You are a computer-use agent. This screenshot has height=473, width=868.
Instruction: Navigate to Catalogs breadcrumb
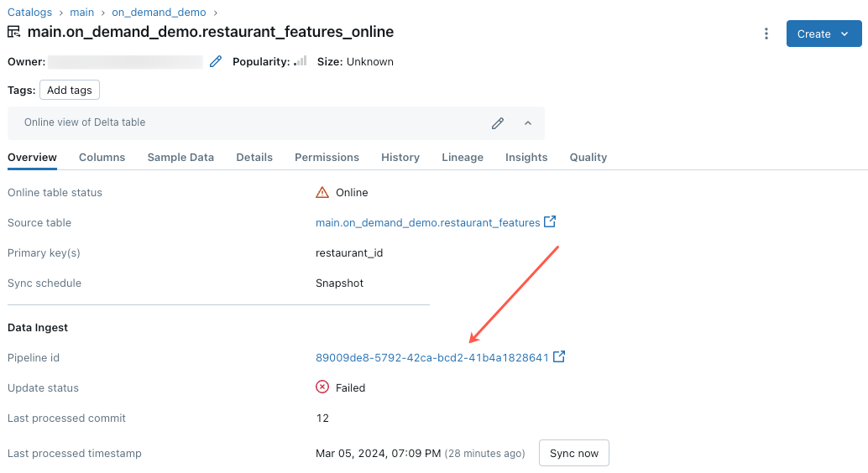29,13
